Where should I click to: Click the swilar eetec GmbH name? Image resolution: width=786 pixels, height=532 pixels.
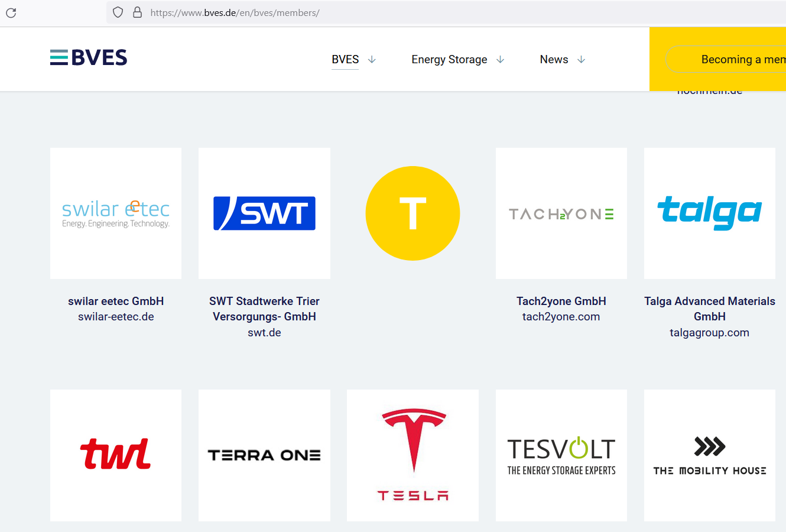(116, 301)
